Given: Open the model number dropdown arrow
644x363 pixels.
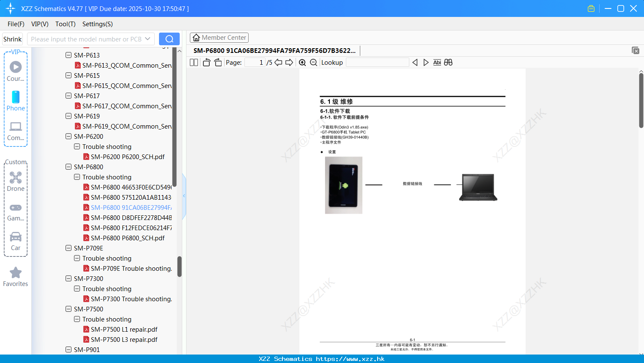Looking at the screenshot, I should [x=148, y=39].
